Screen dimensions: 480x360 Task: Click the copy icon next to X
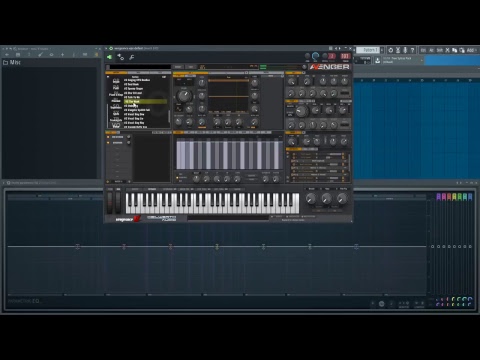click(x=455, y=50)
